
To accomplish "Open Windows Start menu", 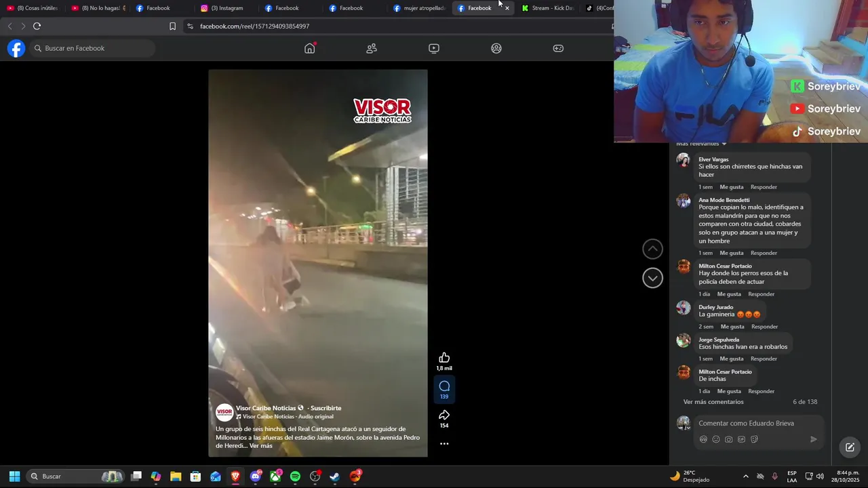I will pyautogui.click(x=14, y=476).
